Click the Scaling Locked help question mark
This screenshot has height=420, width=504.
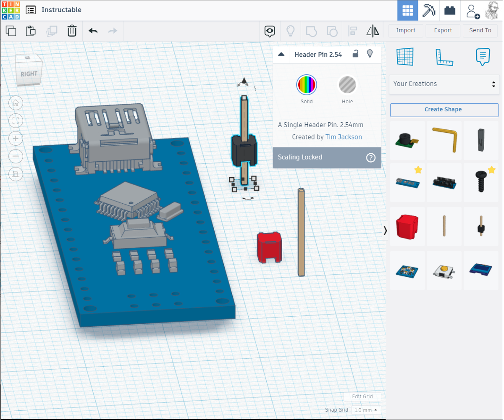(371, 157)
